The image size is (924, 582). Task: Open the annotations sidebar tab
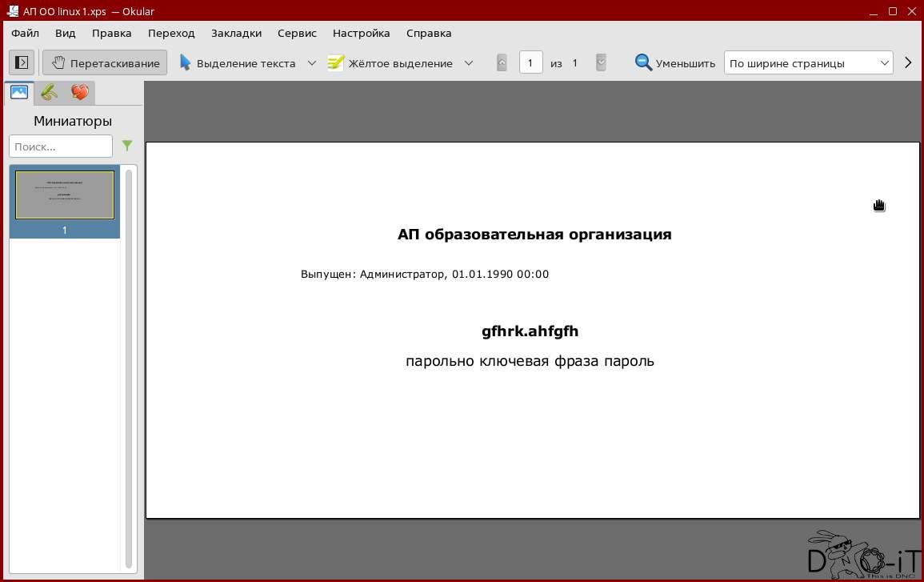(49, 93)
